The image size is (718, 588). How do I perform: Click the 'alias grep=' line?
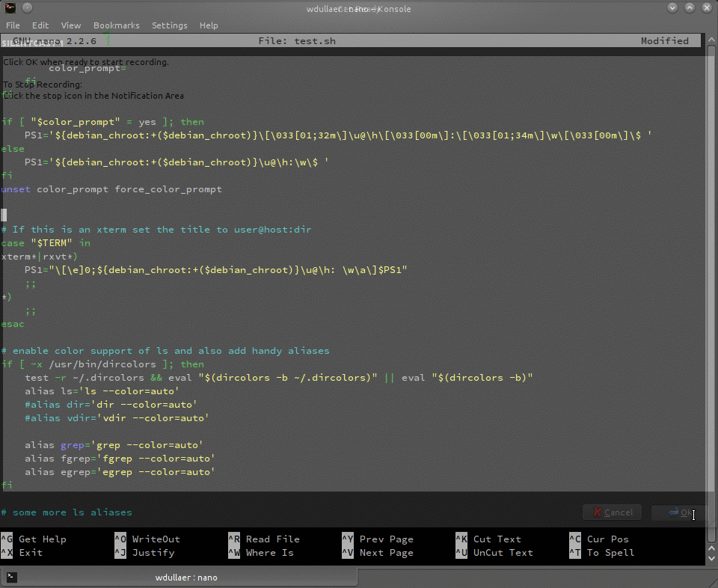coord(114,445)
